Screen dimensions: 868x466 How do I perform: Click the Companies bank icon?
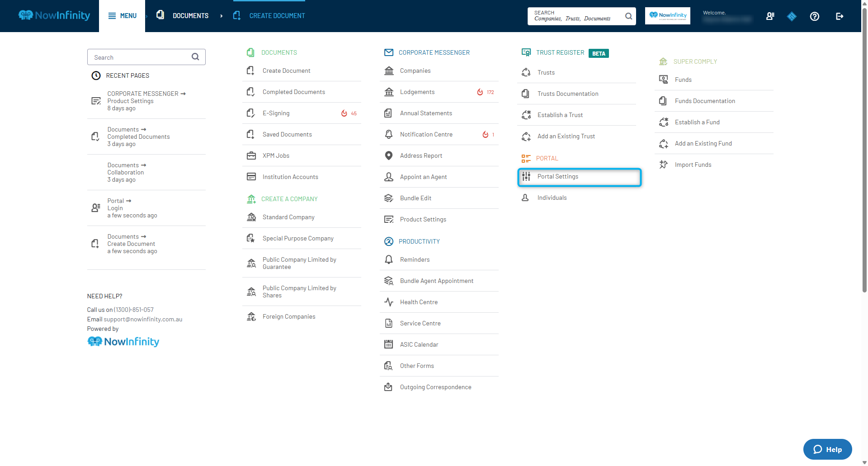389,71
